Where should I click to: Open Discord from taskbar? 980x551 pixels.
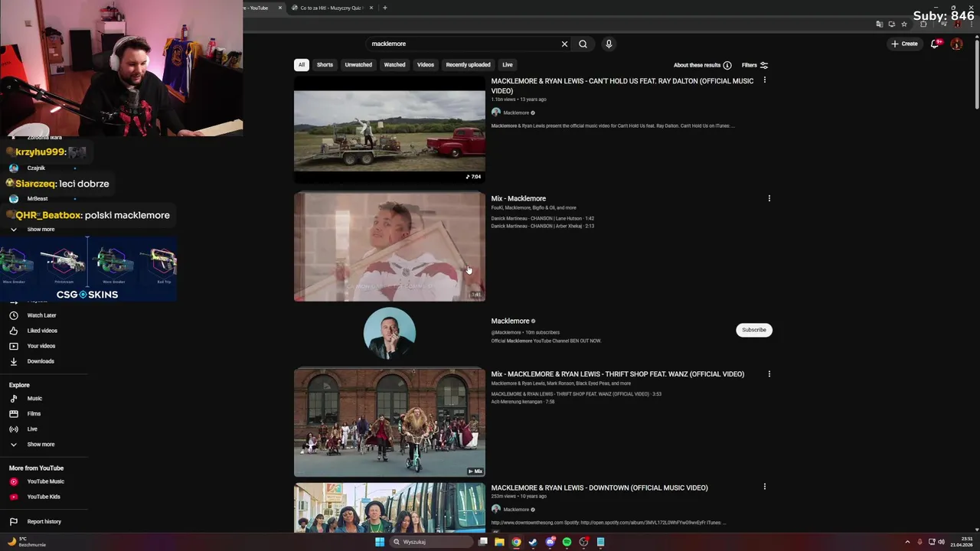(x=550, y=542)
